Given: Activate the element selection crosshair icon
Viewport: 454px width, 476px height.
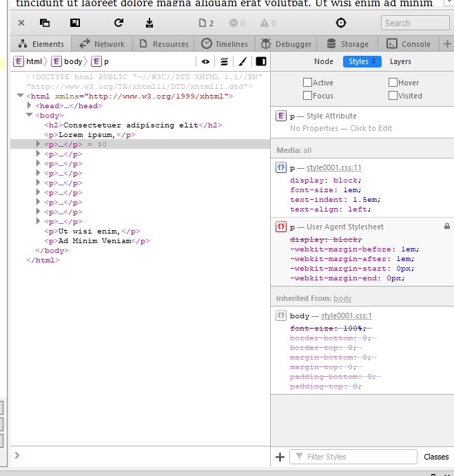Looking at the screenshot, I should click(x=341, y=23).
